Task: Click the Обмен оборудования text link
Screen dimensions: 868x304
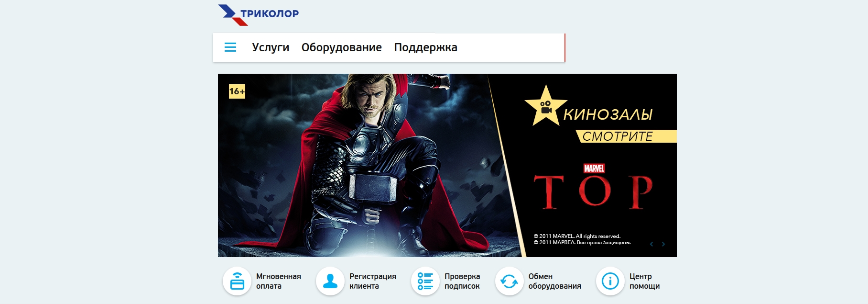Action: [x=554, y=281]
